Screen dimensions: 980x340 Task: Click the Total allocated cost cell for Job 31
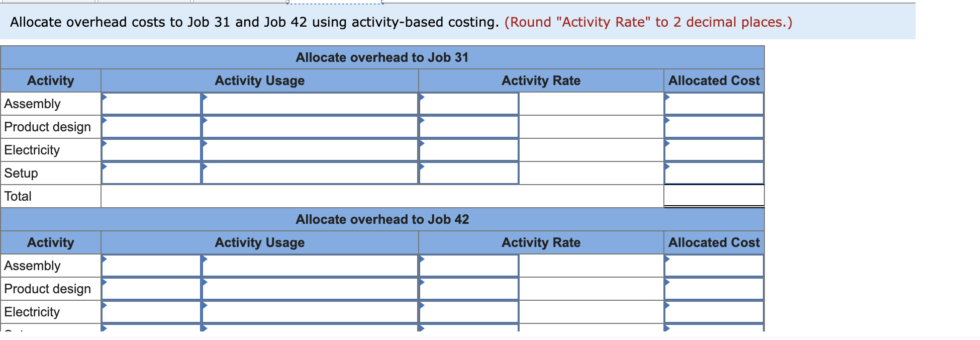[714, 196]
